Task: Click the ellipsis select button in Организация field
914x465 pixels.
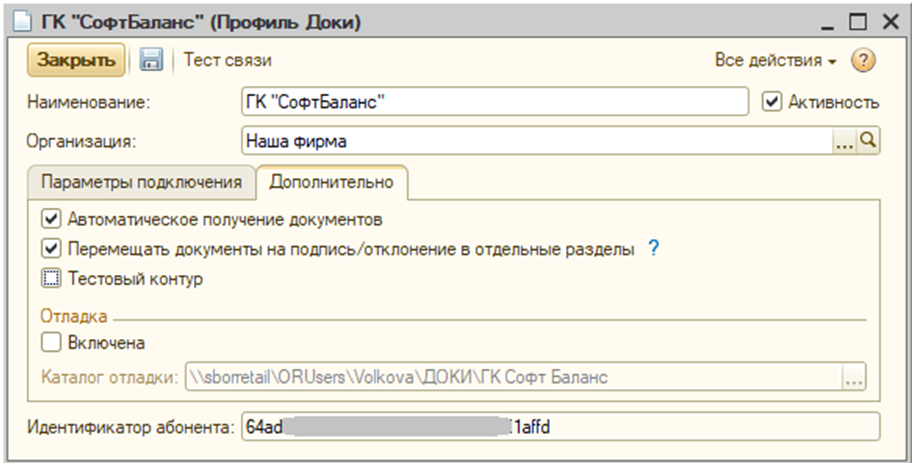Action: pyautogui.click(x=845, y=142)
